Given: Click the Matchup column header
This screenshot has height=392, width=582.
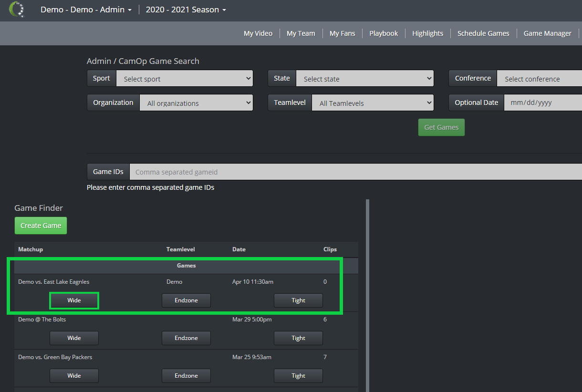Looking at the screenshot, I should [31, 249].
